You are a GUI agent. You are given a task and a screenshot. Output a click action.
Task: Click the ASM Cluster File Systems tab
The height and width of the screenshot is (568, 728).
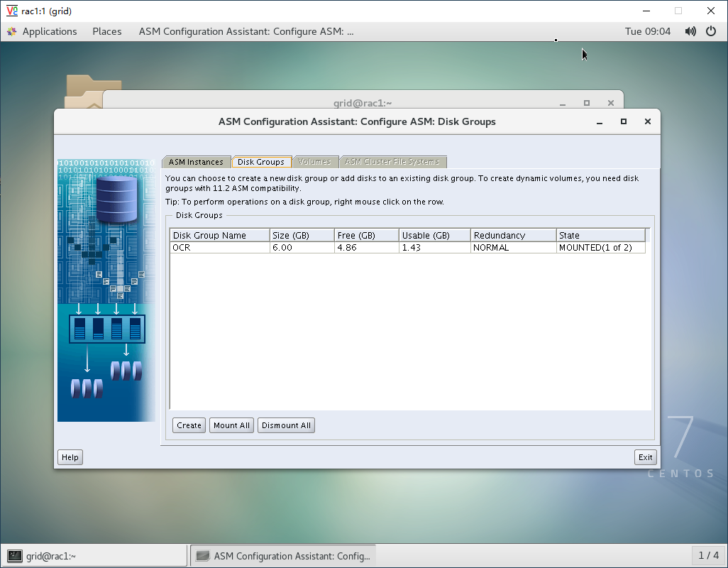[392, 162]
